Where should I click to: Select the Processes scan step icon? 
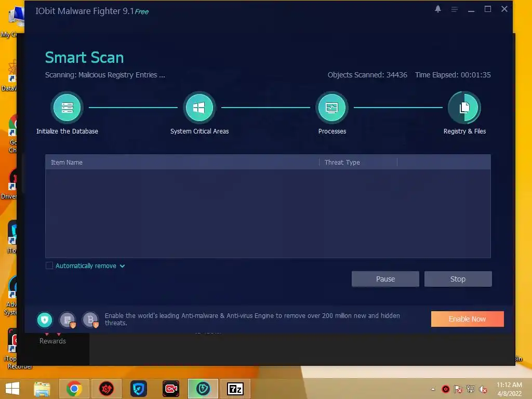tap(332, 108)
